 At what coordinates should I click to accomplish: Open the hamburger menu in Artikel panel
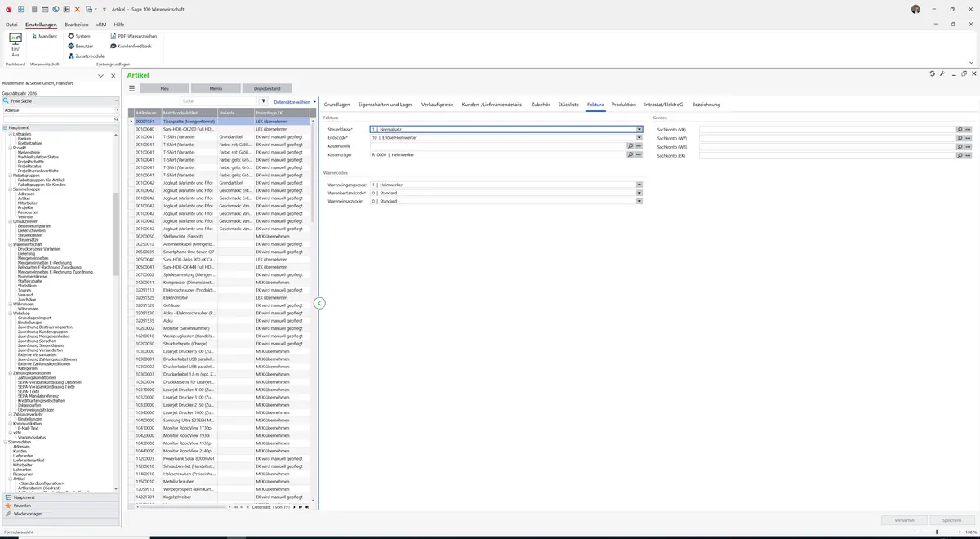[131, 88]
